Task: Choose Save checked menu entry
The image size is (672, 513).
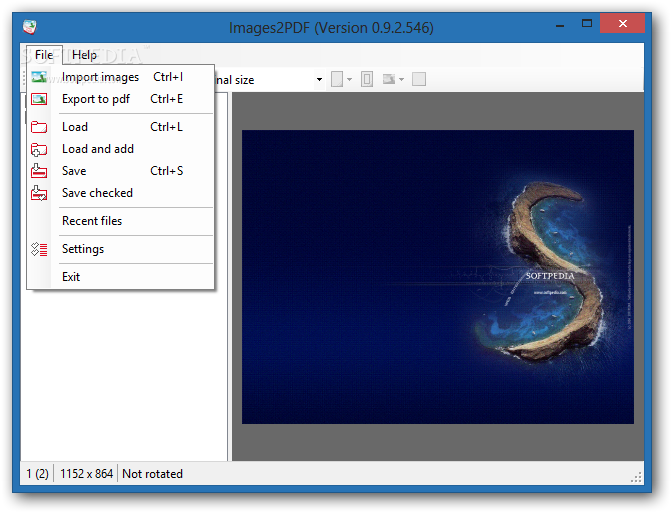Action: click(120, 193)
